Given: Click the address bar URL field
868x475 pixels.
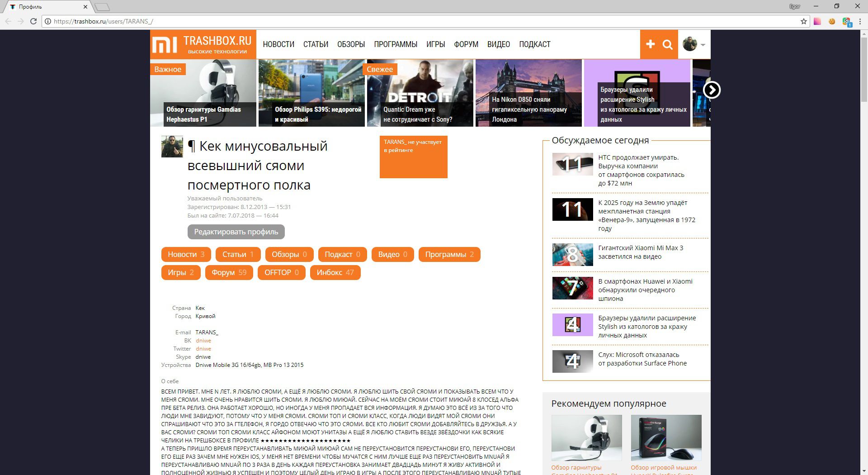Looking at the screenshot, I should click(x=407, y=21).
